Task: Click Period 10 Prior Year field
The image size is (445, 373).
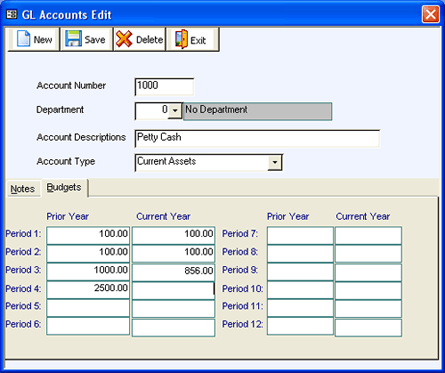Action: (300, 290)
